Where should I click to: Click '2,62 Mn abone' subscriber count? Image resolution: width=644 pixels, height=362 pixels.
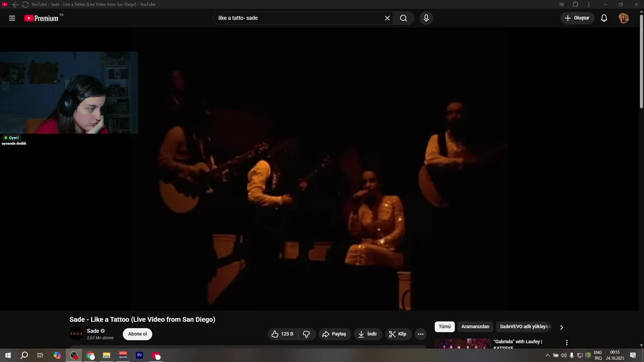[x=100, y=338]
